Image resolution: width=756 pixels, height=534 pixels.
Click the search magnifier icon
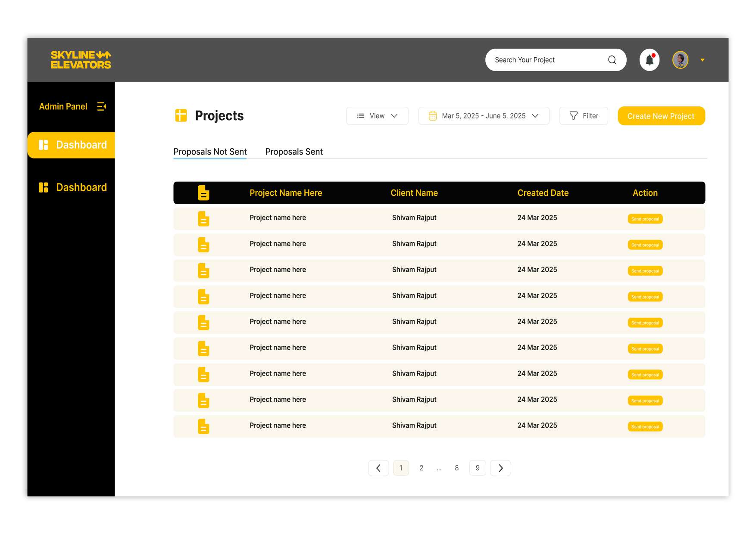tap(612, 60)
